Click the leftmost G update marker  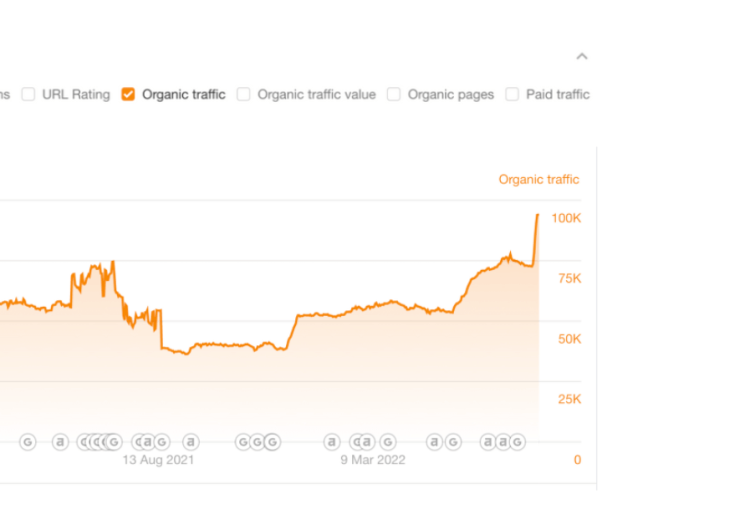click(28, 442)
